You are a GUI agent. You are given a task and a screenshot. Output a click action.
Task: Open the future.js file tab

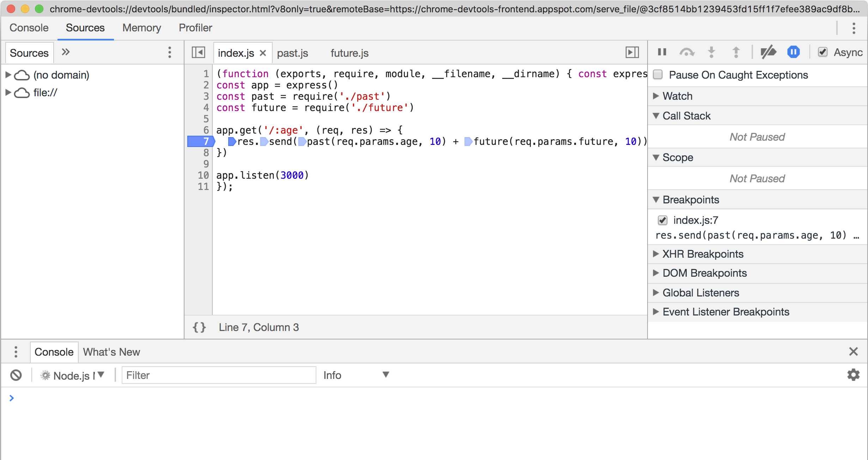point(350,53)
